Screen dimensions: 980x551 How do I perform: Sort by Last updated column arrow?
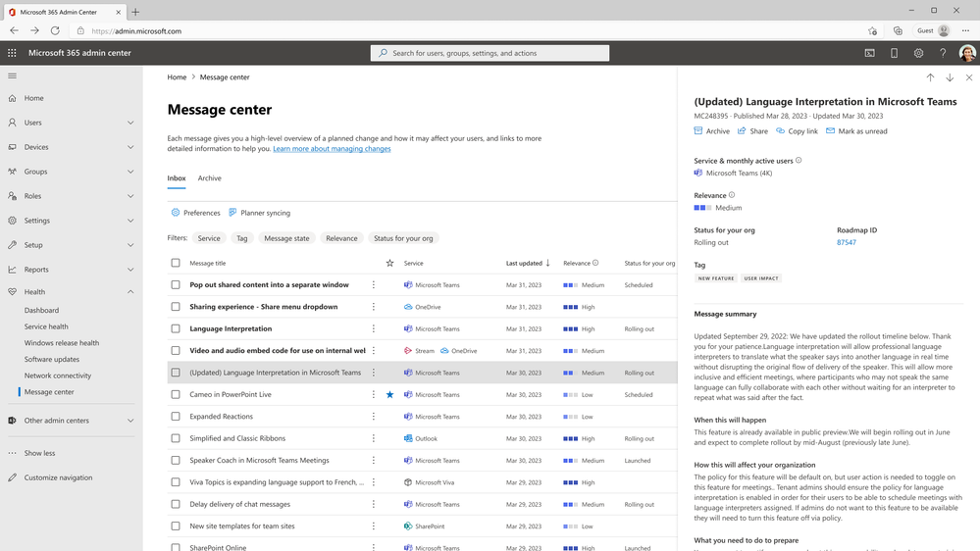coord(548,263)
